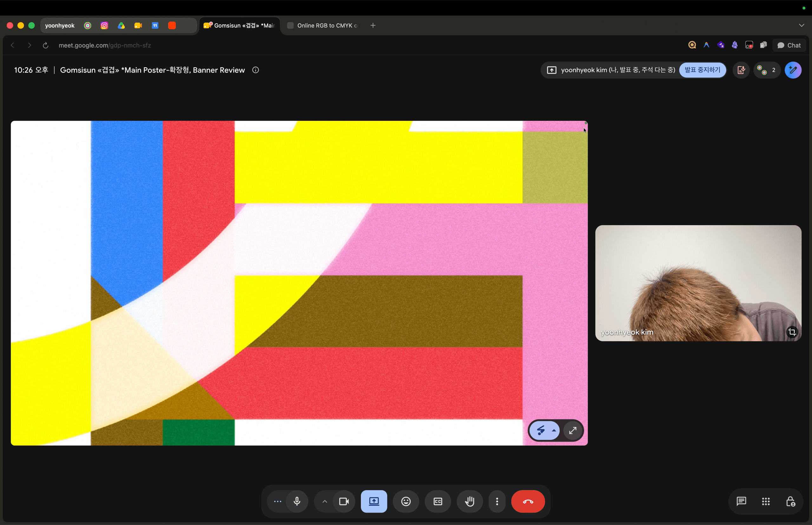Click the presenting screen icon beside presenter name
The image size is (812, 525).
click(552, 70)
